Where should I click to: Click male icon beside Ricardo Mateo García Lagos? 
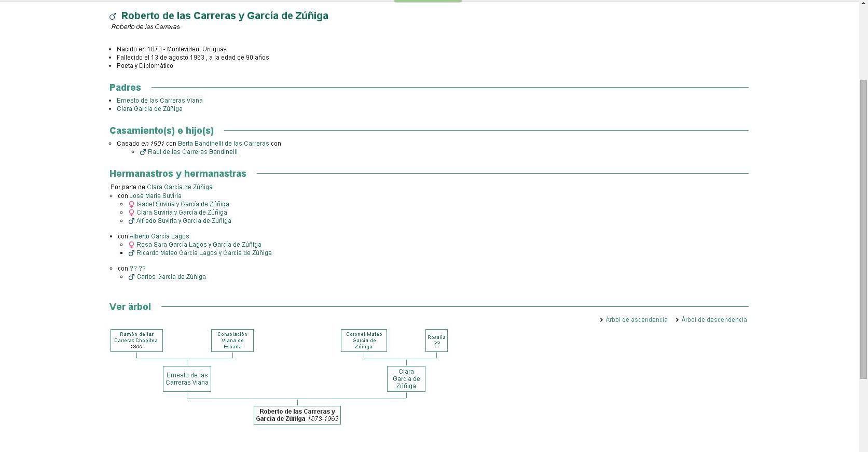coord(131,253)
